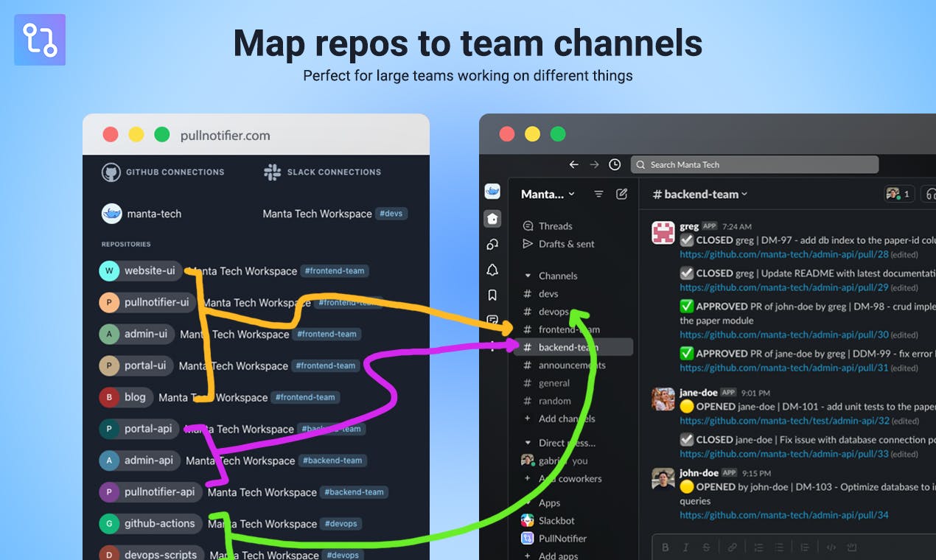The height and width of the screenshot is (560, 936).
Task: Select the devops channel
Action: (x=554, y=312)
